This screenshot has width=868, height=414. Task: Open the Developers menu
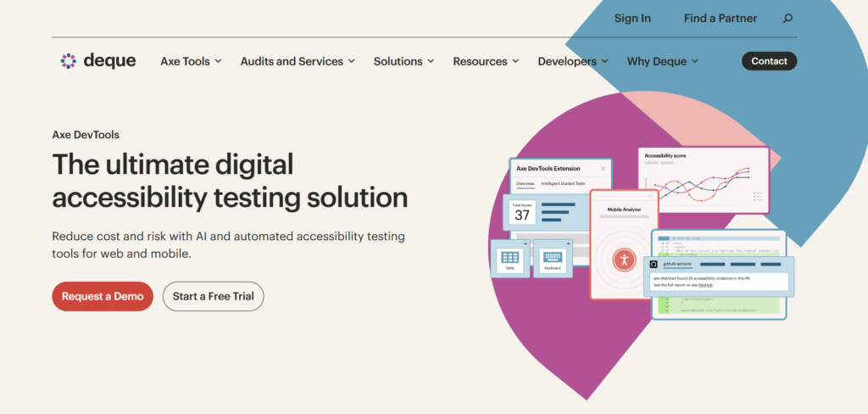click(x=573, y=62)
